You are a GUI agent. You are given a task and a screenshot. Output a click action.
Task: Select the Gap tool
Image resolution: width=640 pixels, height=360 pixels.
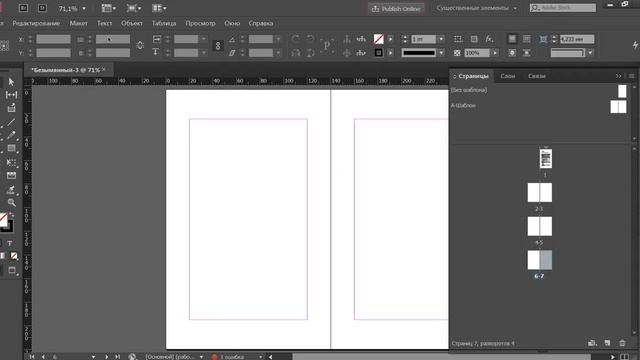click(11, 95)
